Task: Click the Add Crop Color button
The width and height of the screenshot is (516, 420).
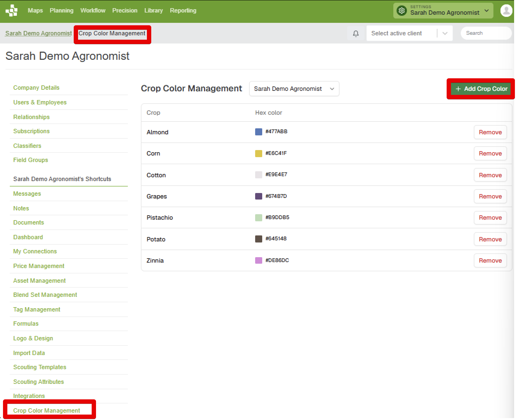Action: pyautogui.click(x=481, y=89)
